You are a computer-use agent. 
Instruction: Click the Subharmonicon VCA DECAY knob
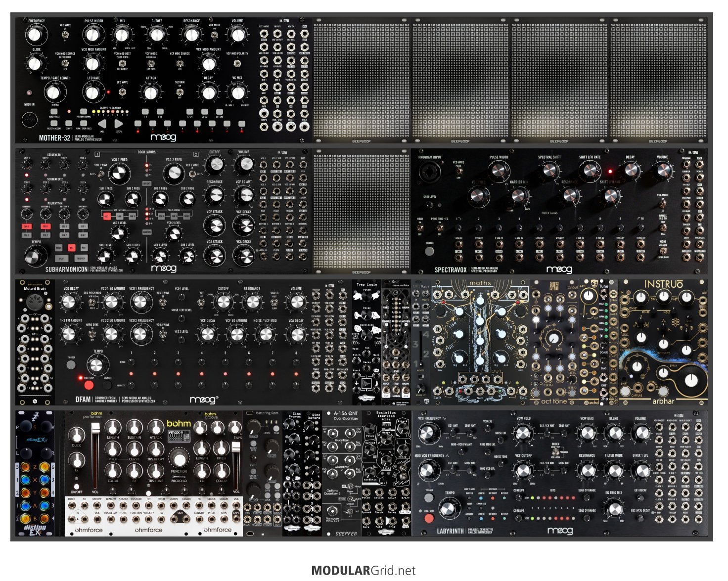pyautogui.click(x=244, y=256)
